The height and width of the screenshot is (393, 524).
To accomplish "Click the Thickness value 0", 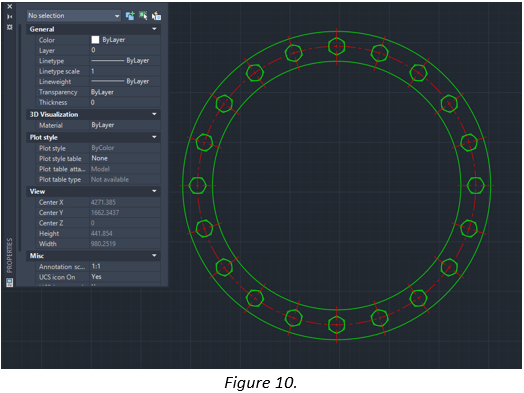I will click(x=125, y=102).
